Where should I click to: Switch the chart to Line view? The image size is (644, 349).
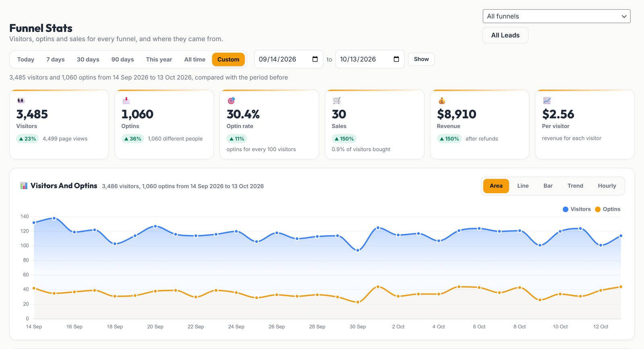(523, 186)
